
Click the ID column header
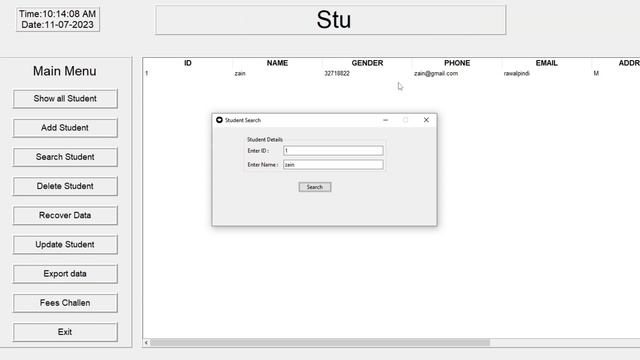(x=188, y=63)
